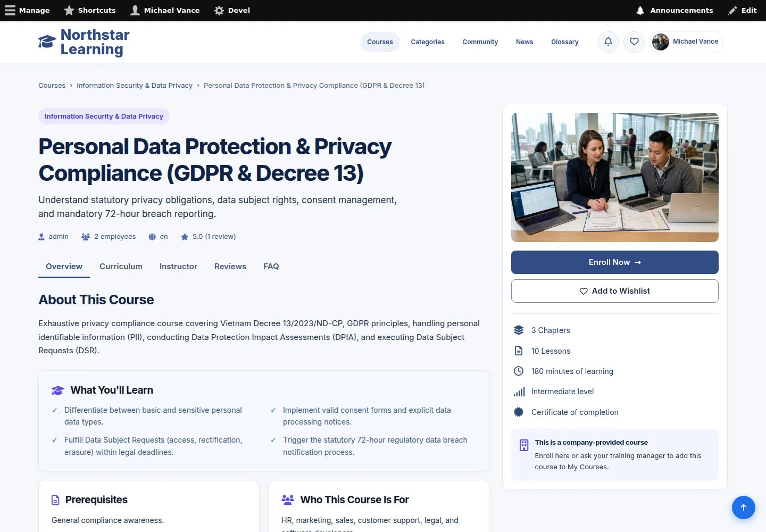Click the Edit pencil button

tap(743, 10)
